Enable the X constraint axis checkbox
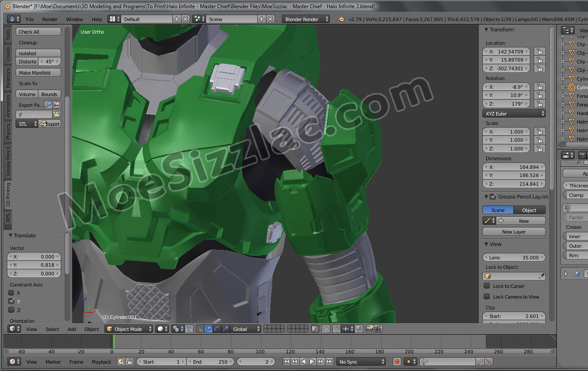This screenshot has width=588, height=371. point(12,293)
